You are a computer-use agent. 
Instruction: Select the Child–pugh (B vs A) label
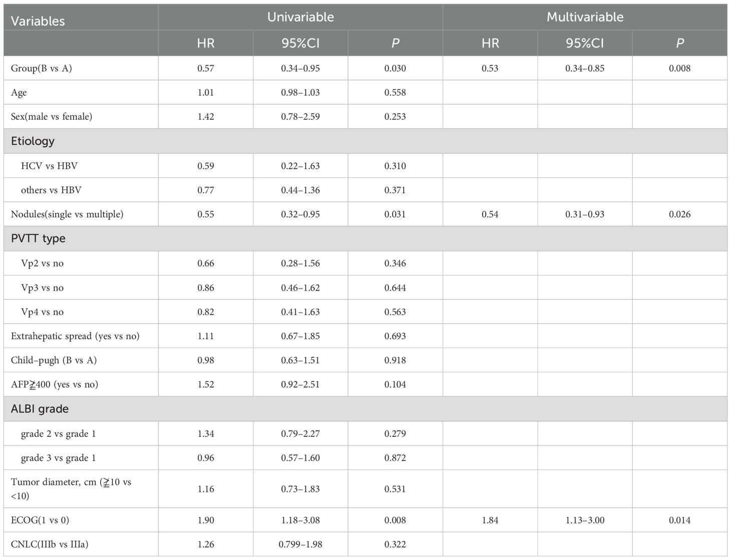(x=54, y=360)
